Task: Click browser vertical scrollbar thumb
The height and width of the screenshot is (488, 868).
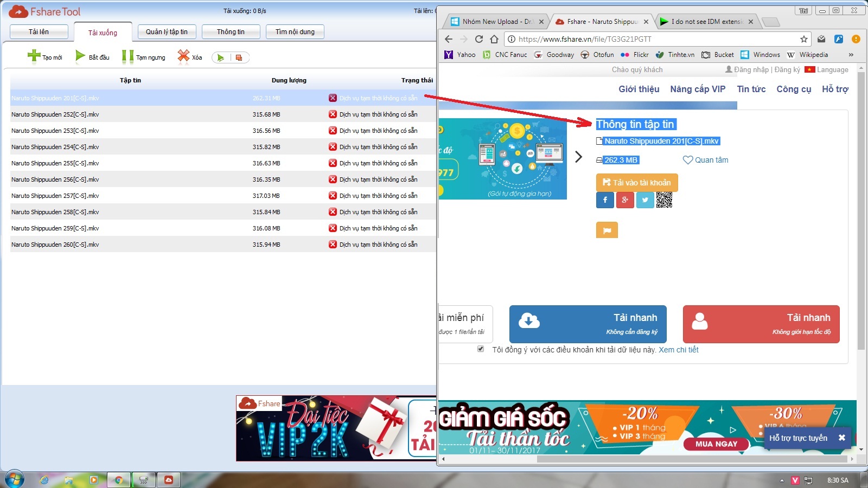Action: coord(861,211)
